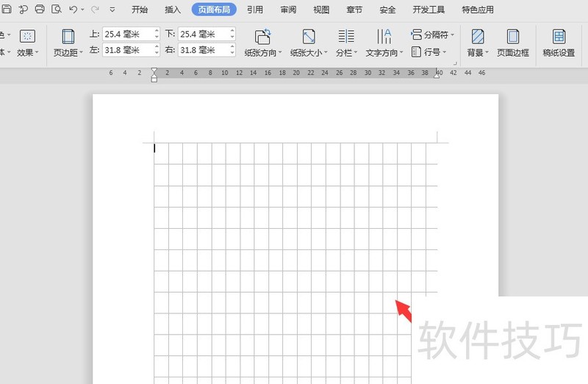588x384 pixels.
Task: Click the Save icon in quick toolbar
Action: [7, 9]
